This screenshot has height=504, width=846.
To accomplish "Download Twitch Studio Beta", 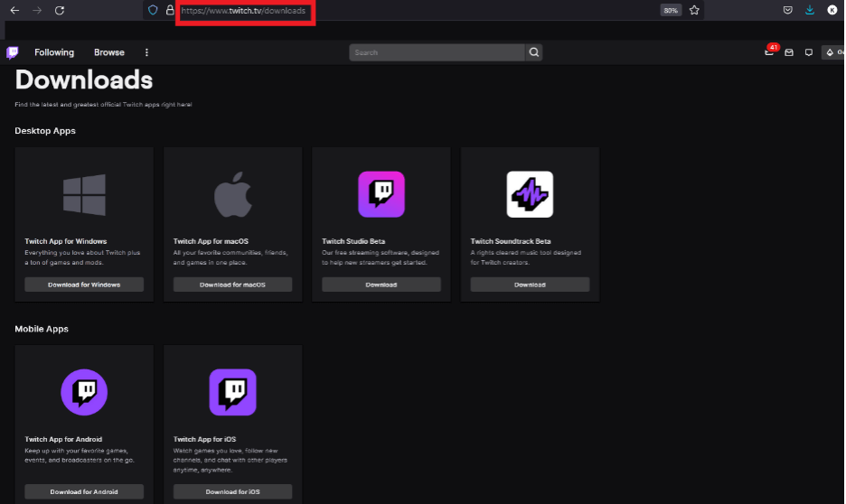I will (x=381, y=285).
